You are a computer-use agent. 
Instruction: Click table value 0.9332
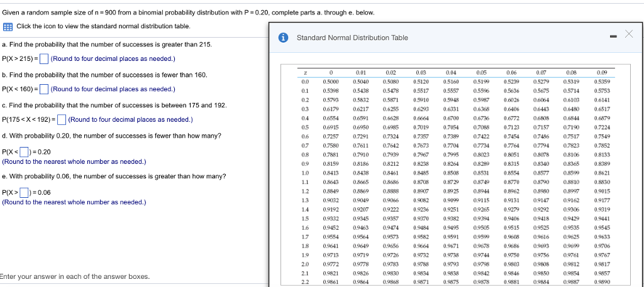tap(330, 219)
